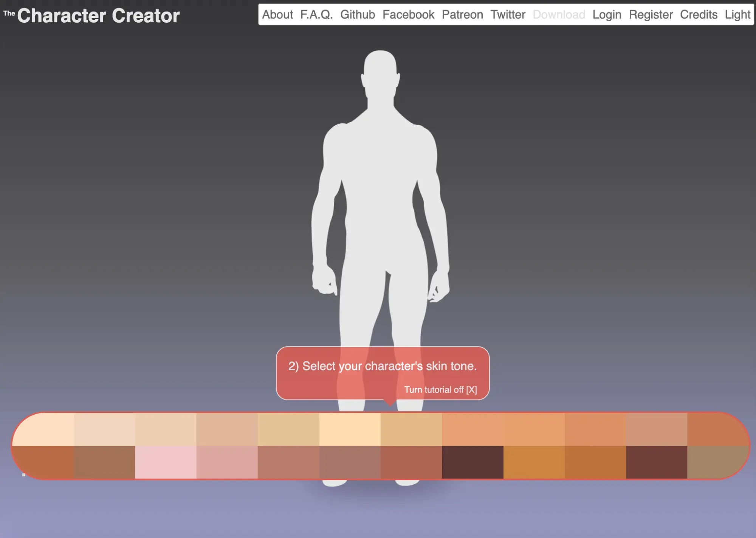Open the F.A.Q. section

click(317, 14)
